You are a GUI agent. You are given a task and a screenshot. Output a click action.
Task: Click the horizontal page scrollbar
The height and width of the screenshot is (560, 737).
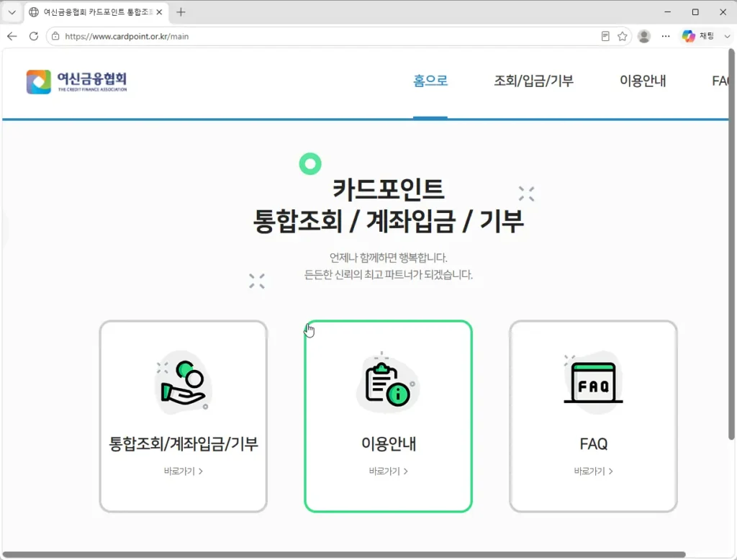coord(344,555)
